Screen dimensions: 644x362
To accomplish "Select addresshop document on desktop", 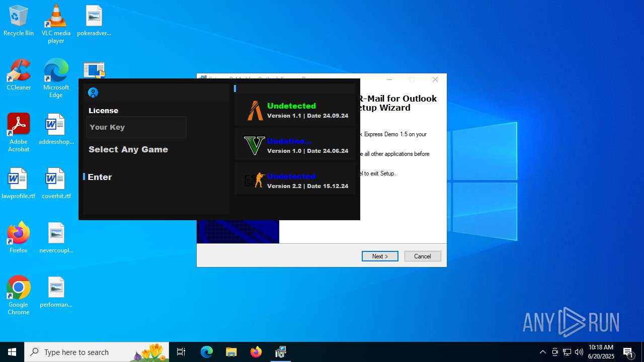I will tap(56, 130).
